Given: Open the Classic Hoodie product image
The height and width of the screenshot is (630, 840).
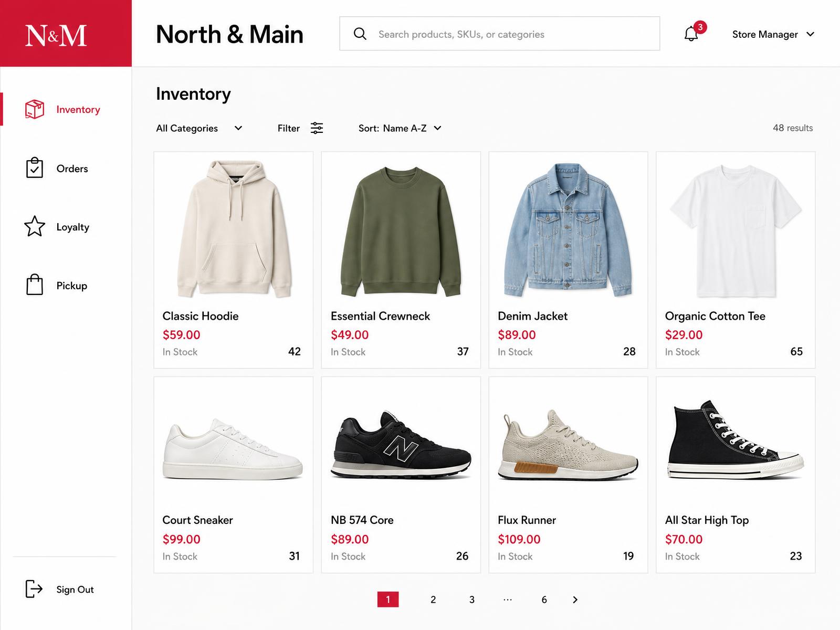Looking at the screenshot, I should tap(234, 229).
